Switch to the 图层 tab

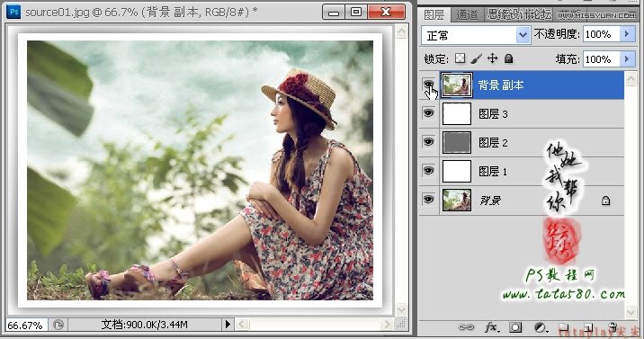pos(434,14)
